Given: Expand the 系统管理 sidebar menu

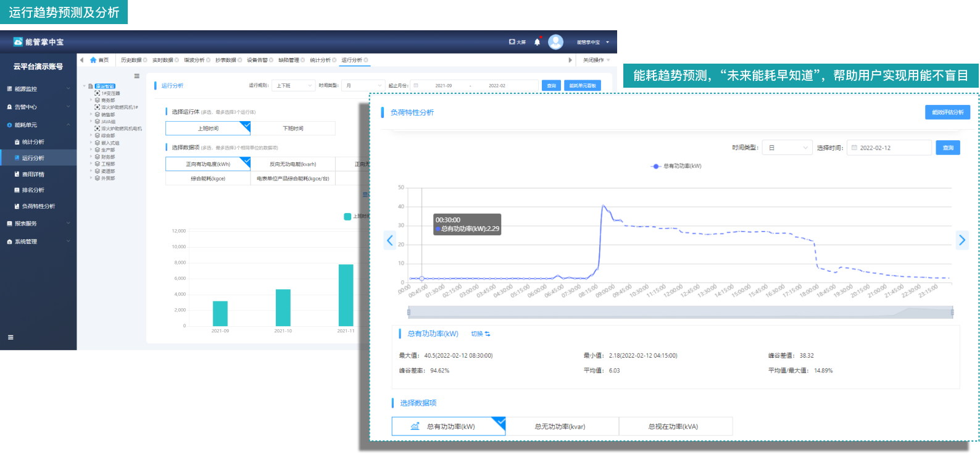Looking at the screenshot, I should coord(38,242).
